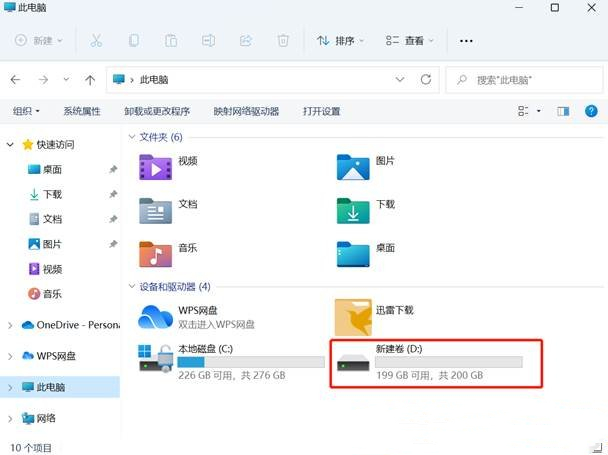Collapse the 设备和驱动器 (4) group
Screen dimensions: 608x455
(133, 287)
